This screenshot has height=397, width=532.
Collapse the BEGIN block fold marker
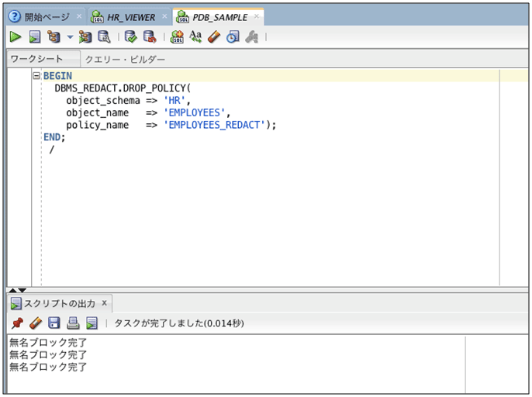coord(36,76)
